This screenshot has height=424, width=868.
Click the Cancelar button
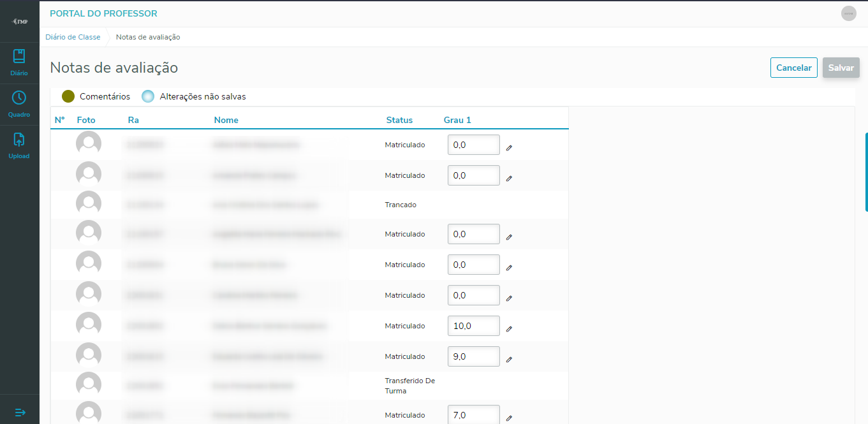793,68
